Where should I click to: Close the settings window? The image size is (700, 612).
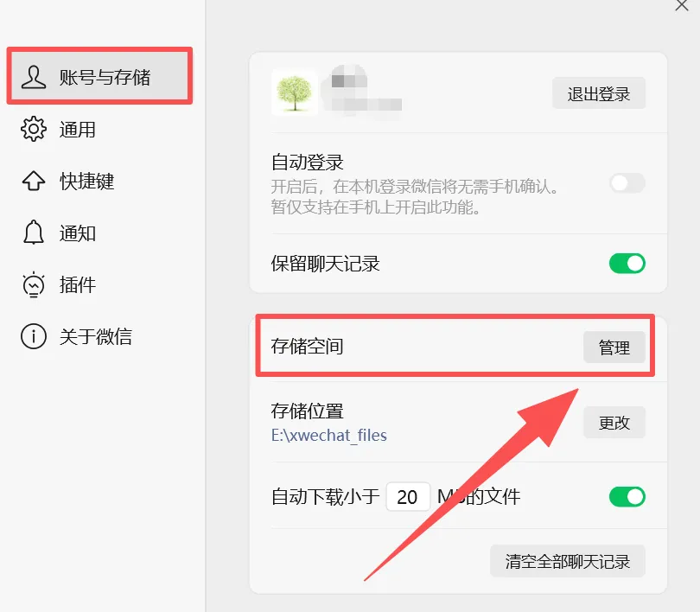click(x=682, y=5)
